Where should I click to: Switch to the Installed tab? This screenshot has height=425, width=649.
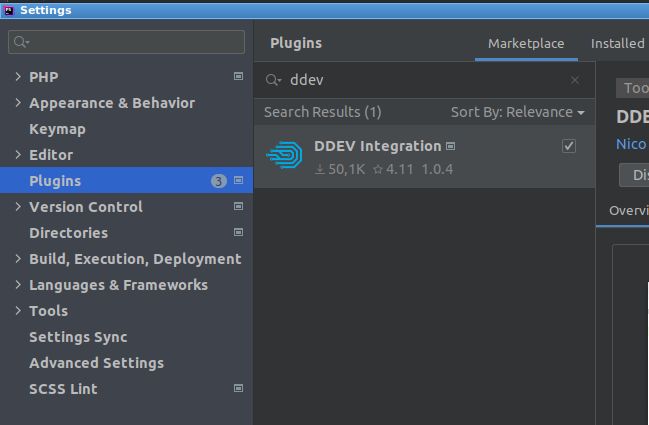click(x=617, y=43)
